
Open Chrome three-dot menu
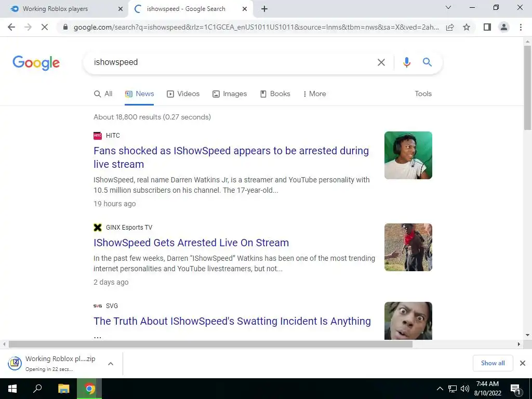[521, 27]
